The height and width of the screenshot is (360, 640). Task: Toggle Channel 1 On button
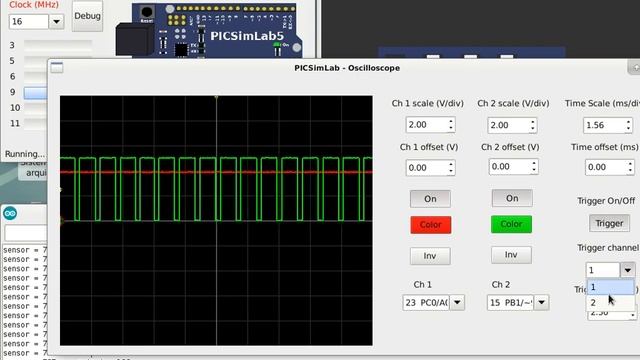pyautogui.click(x=430, y=199)
